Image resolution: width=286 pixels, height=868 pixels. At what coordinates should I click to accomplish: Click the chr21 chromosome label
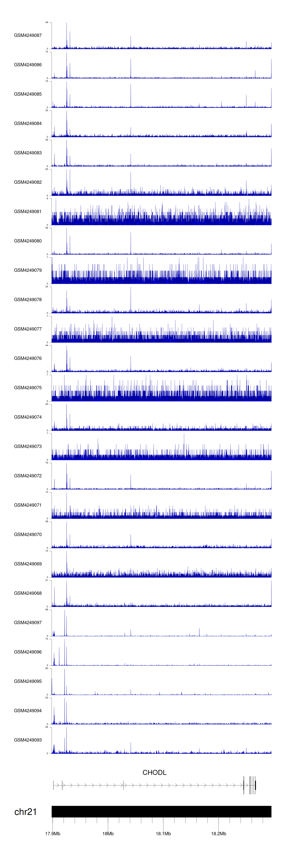[x=25, y=812]
